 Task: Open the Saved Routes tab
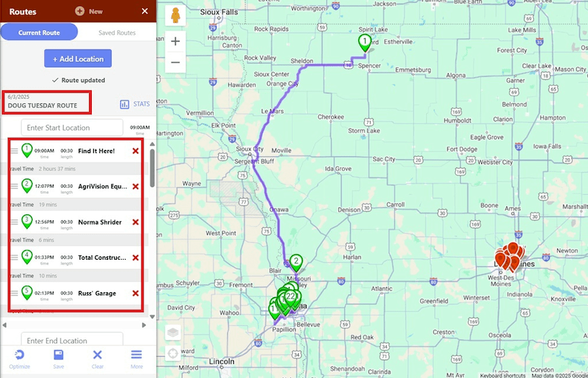pyautogui.click(x=117, y=33)
